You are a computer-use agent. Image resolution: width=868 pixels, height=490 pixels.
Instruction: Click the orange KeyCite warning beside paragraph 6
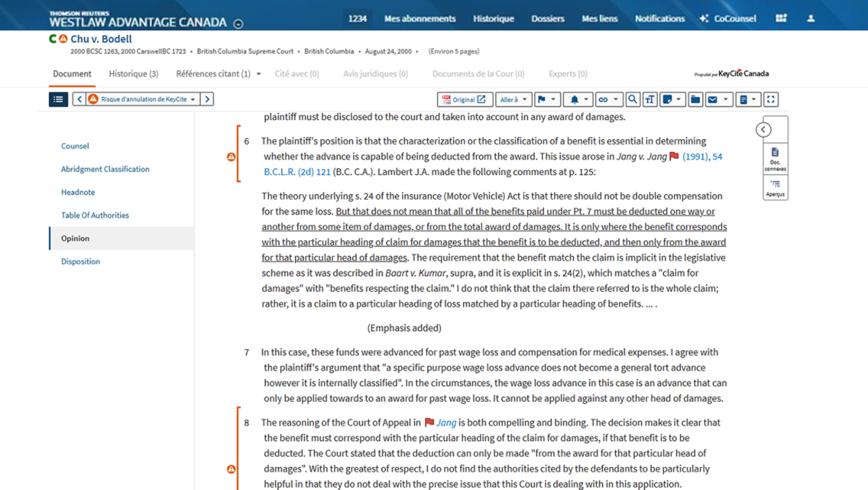[x=231, y=157]
